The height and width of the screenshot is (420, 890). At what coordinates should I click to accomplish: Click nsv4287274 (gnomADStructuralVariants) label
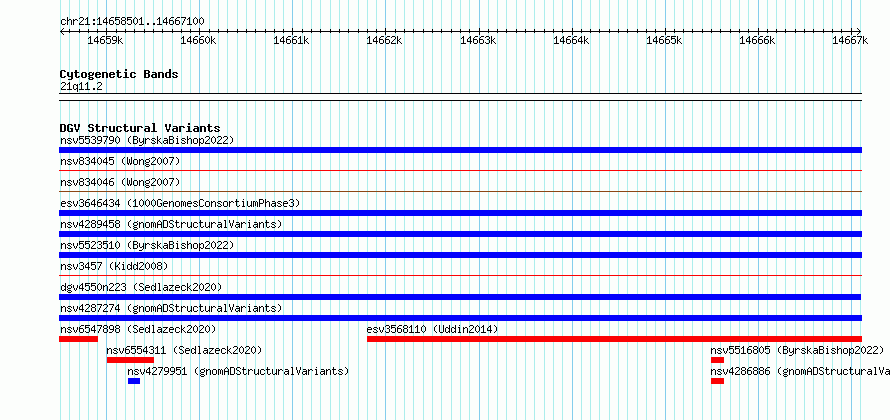click(x=171, y=308)
